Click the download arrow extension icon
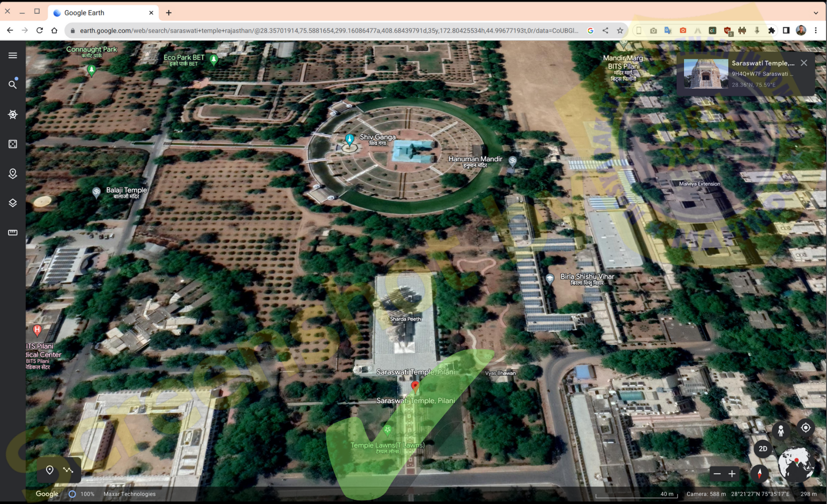Image resolution: width=827 pixels, height=504 pixels. [x=757, y=30]
